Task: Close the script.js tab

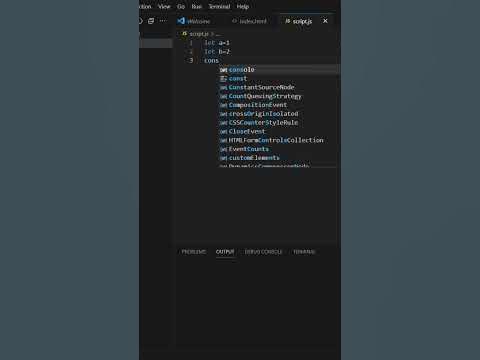Action: [x=325, y=21]
